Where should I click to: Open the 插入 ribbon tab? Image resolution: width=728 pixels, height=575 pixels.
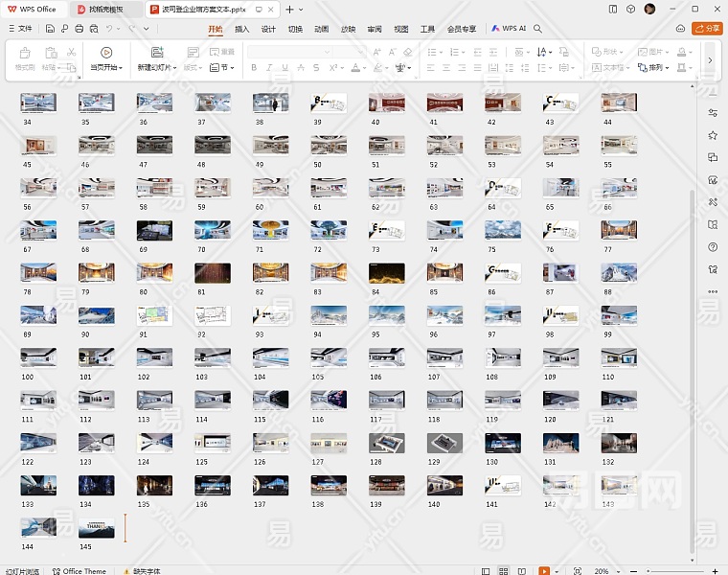242,29
